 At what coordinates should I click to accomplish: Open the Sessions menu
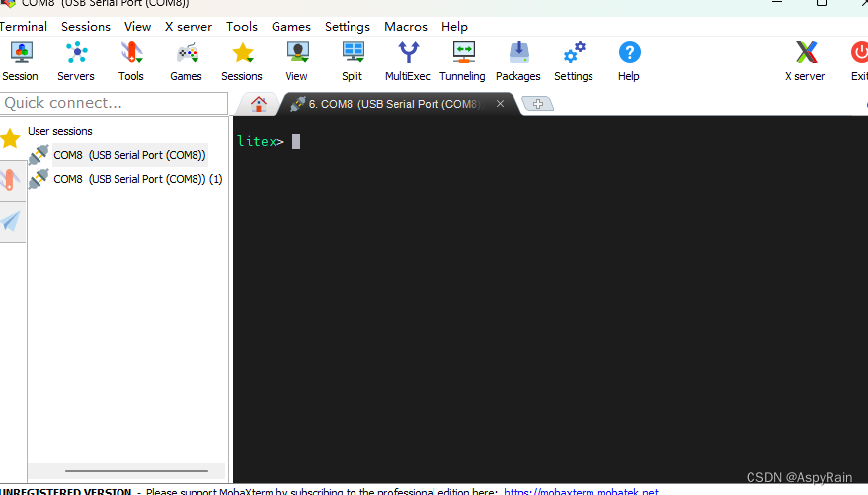click(x=86, y=26)
